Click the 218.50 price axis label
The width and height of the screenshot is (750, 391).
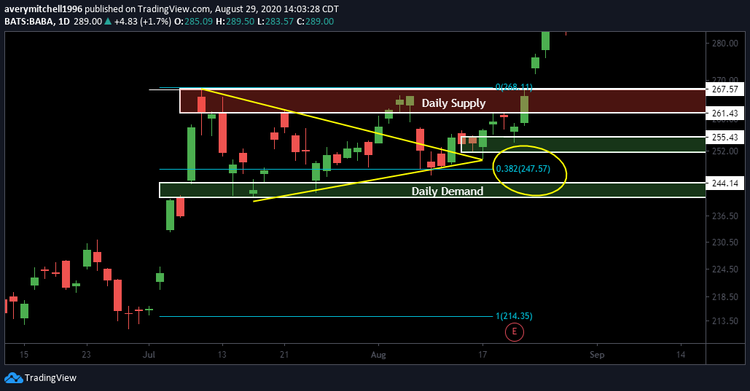(725, 296)
